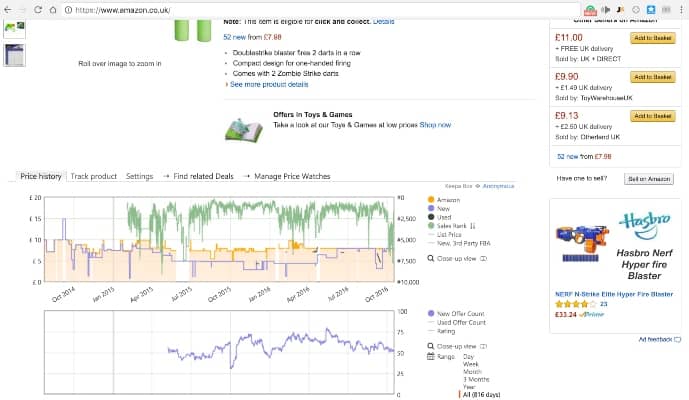Open the Keepa Settings tab
Screen dimensions: 689x400
[139, 176]
